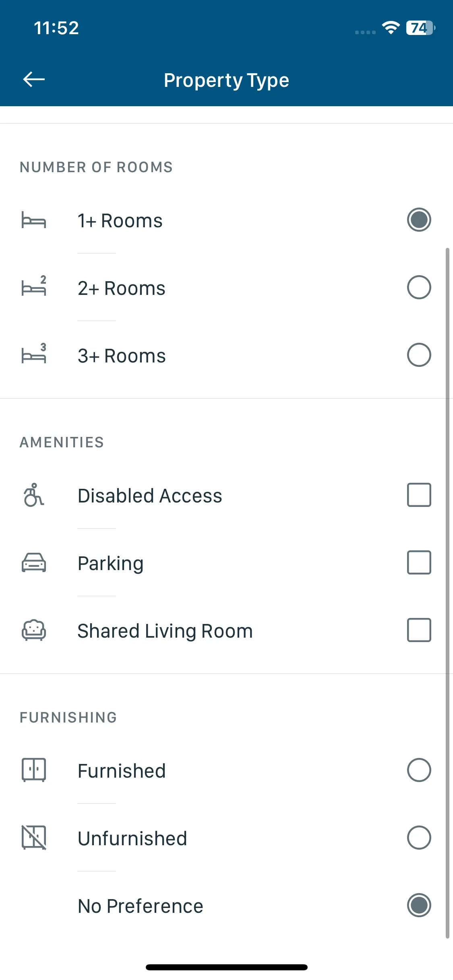Click the furnished wardrobe icon

click(x=34, y=770)
